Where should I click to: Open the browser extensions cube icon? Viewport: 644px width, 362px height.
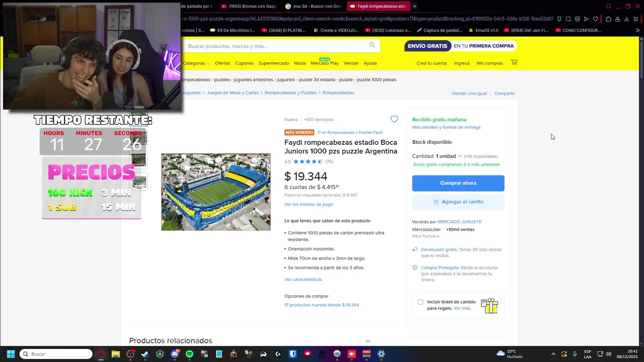608,19
